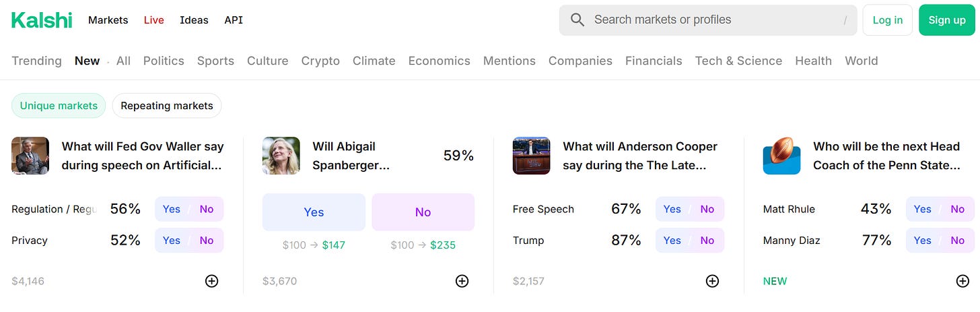Choose No for Privacy option

207,241
